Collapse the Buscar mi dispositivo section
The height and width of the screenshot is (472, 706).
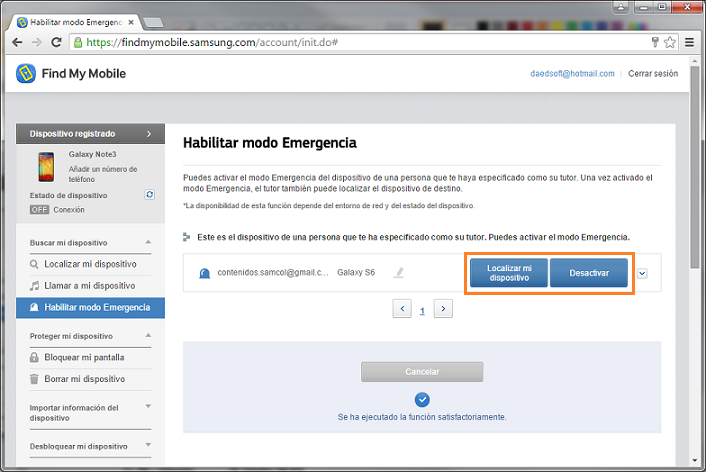148,242
